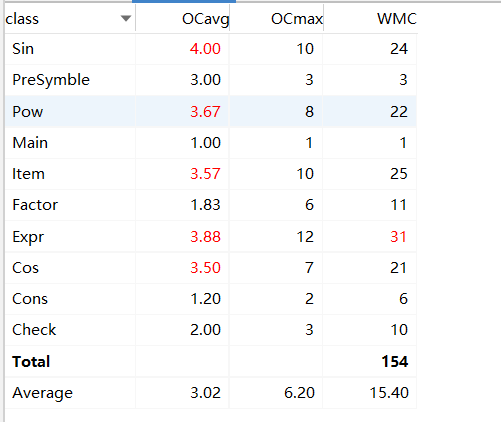Click Pow's OCmax value 8
Image resolution: width=501 pixels, height=422 pixels.
309,111
